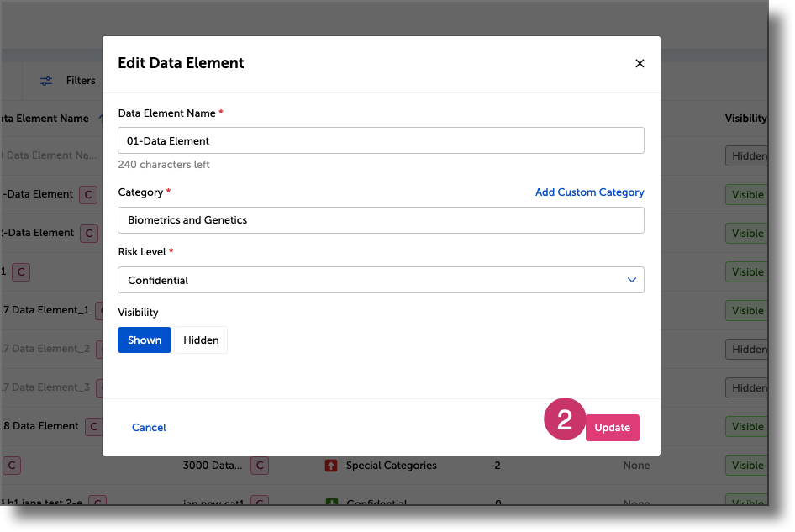Screen dimensions: 795x532
Task: Click the C badge beside Data Element_1
Action: pyautogui.click(x=100, y=311)
